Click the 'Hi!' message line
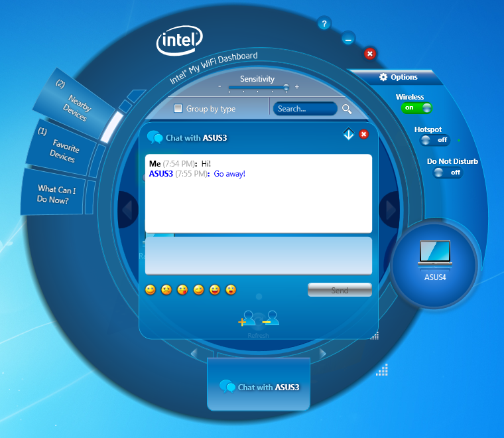The width and height of the screenshot is (504, 438). tap(180, 164)
